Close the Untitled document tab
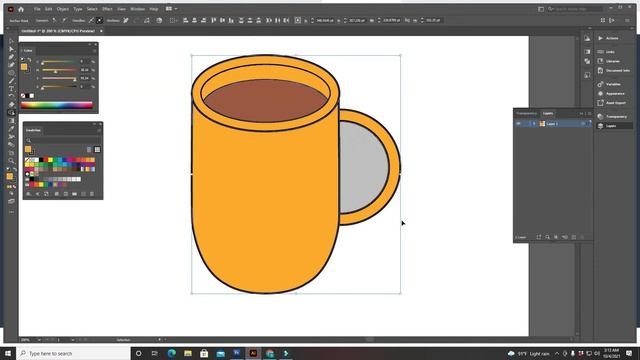 [101, 31]
